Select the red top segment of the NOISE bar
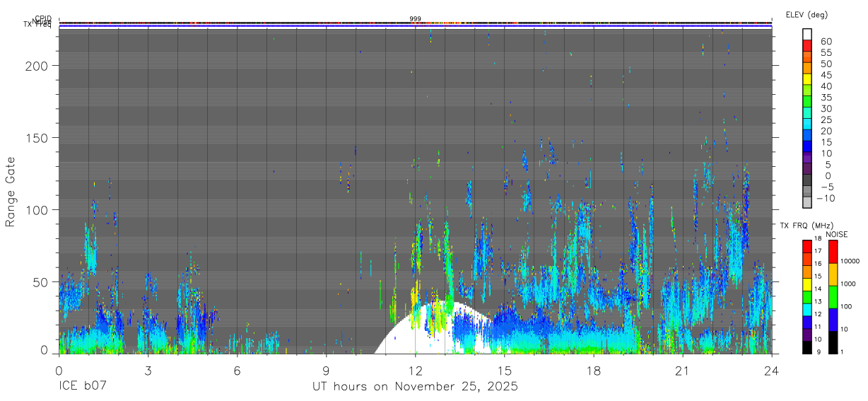The height and width of the screenshot is (401, 868). [832, 252]
